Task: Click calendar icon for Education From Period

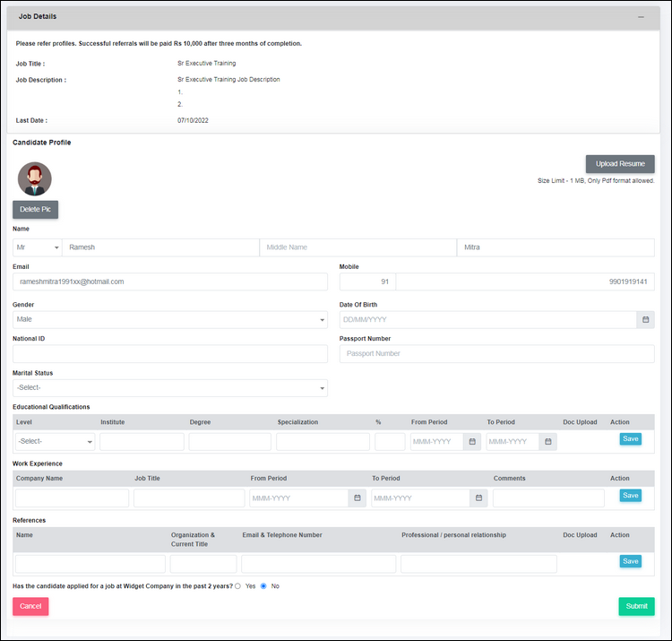Action: point(471,442)
